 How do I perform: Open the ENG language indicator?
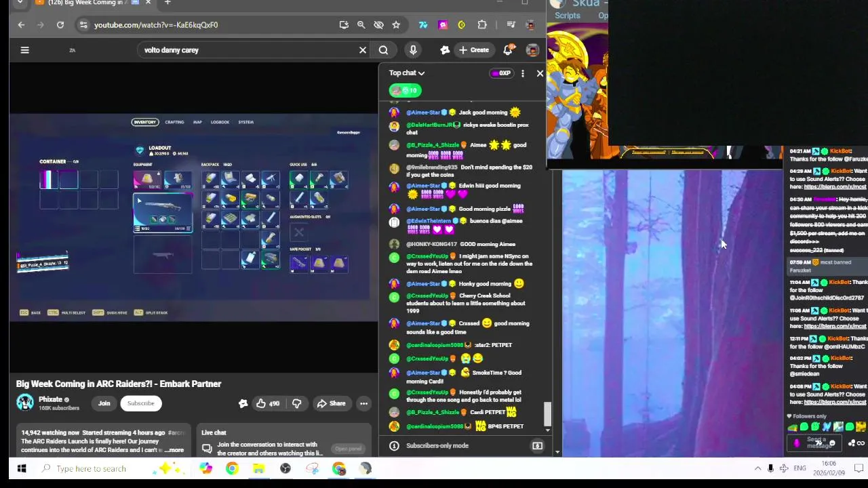pos(800,468)
